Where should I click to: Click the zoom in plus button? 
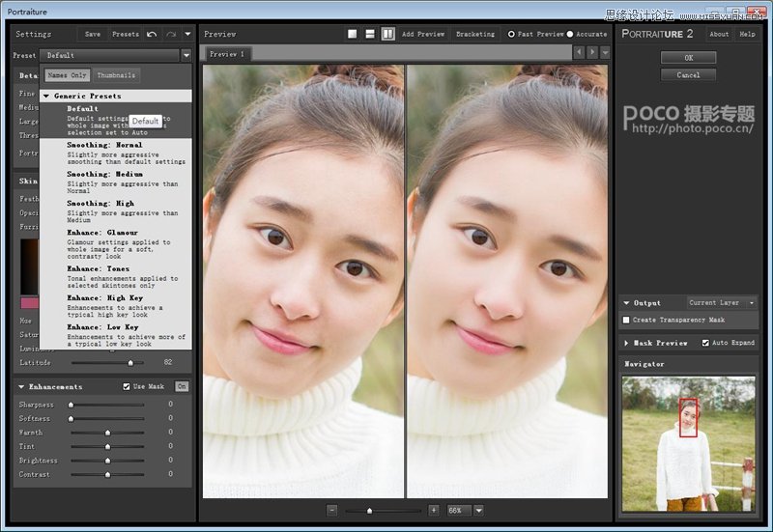coord(433,510)
